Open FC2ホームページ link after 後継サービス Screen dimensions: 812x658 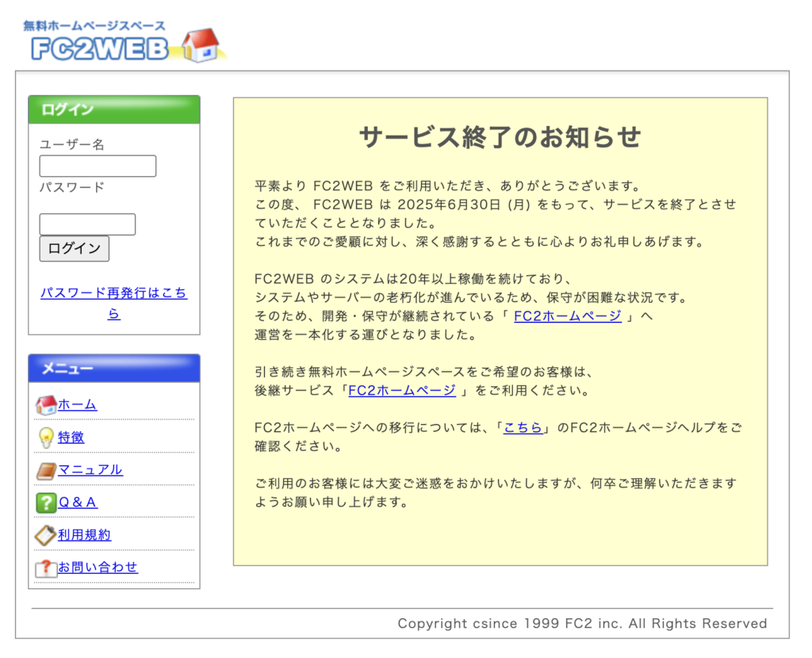pos(402,391)
